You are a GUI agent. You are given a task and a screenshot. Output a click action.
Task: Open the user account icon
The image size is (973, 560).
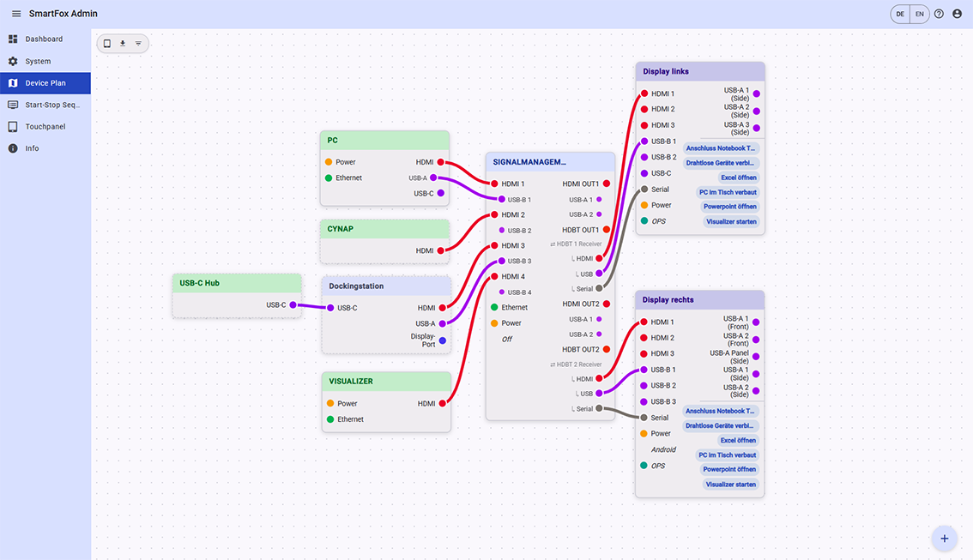[x=957, y=14]
